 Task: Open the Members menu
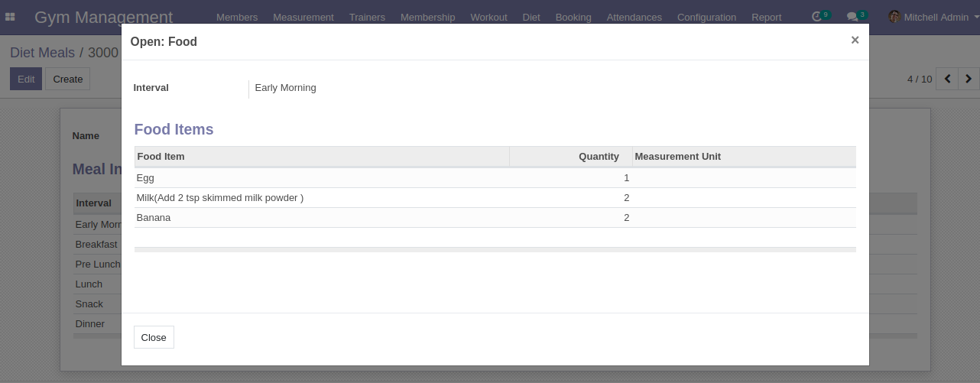click(237, 17)
